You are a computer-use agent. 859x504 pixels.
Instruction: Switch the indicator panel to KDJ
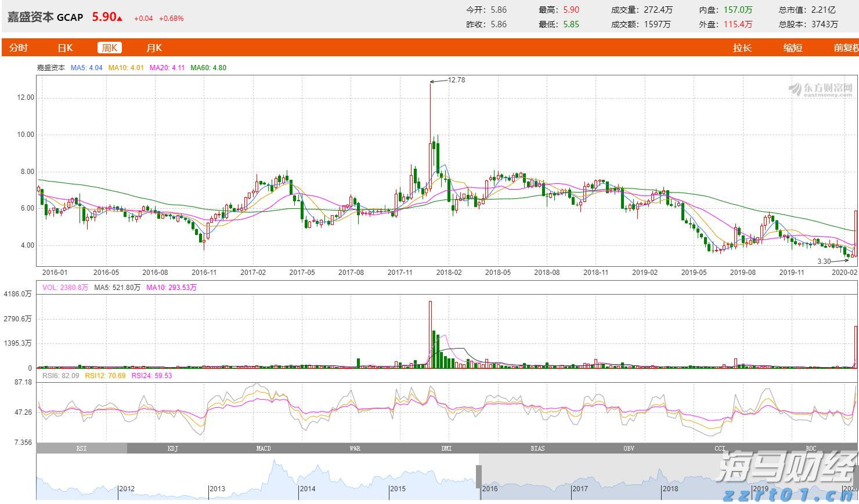coord(172,448)
